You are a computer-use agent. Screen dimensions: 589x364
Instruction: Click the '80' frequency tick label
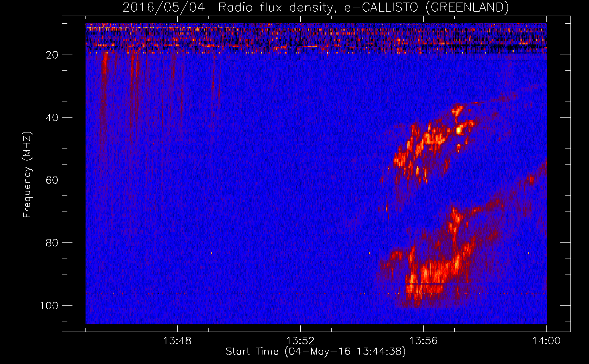point(52,243)
